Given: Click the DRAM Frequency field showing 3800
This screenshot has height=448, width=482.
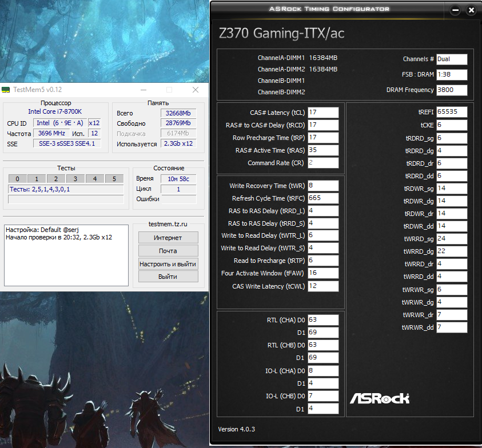Looking at the screenshot, I should (x=452, y=90).
